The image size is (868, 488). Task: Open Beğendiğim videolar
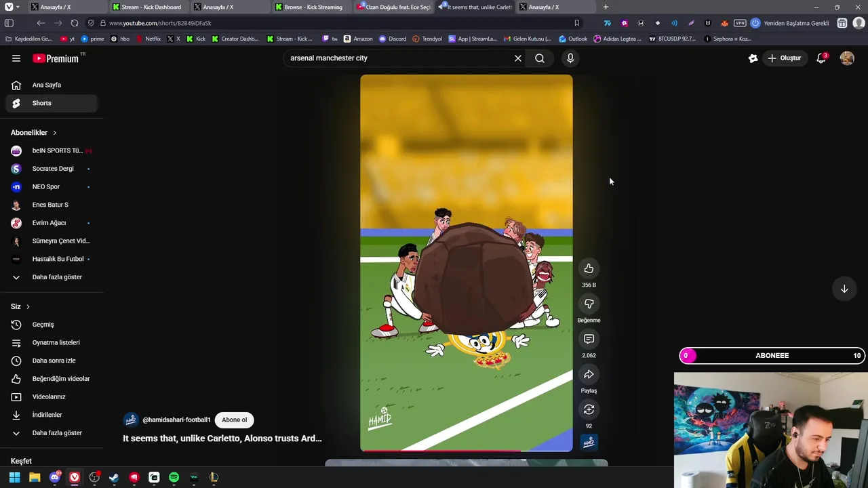click(52, 379)
